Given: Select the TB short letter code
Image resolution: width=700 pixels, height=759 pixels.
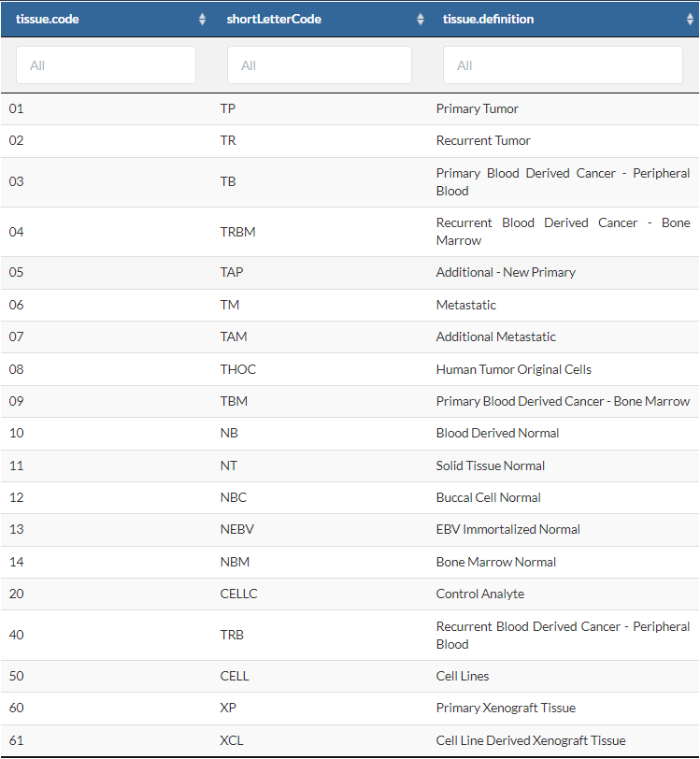Looking at the screenshot, I should tap(228, 181).
